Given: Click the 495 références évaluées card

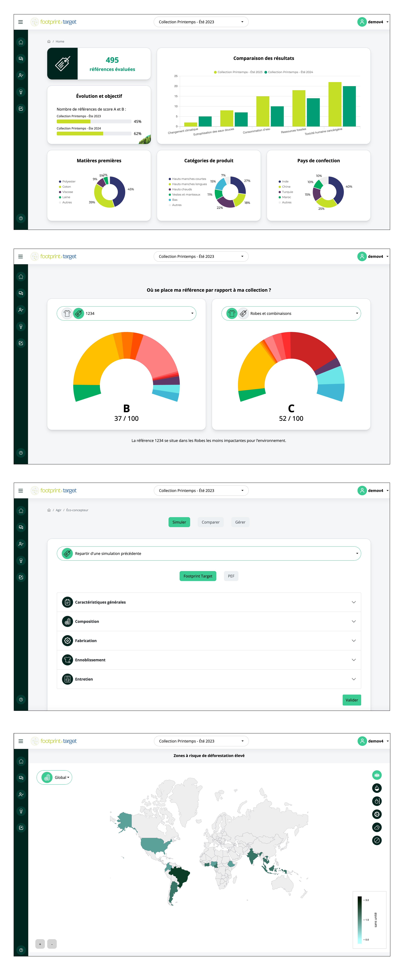Looking at the screenshot, I should [x=99, y=63].
